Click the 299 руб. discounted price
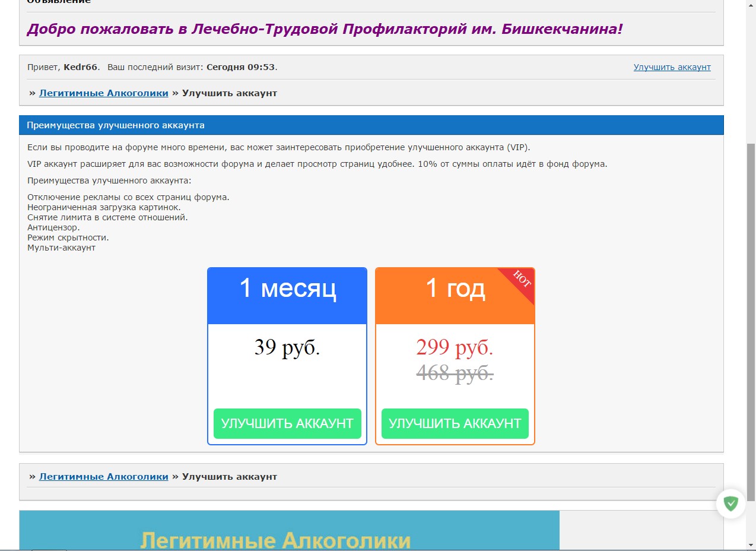The width and height of the screenshot is (756, 551). (x=455, y=347)
